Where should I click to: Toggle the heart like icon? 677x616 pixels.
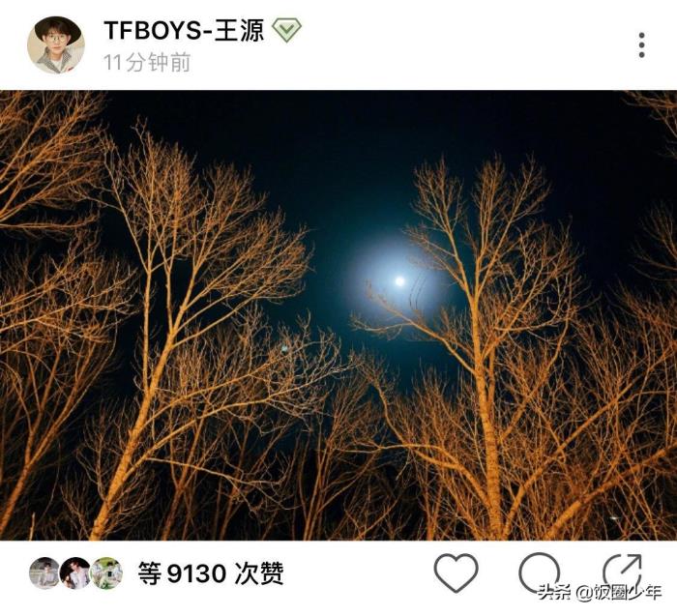pyautogui.click(x=456, y=572)
